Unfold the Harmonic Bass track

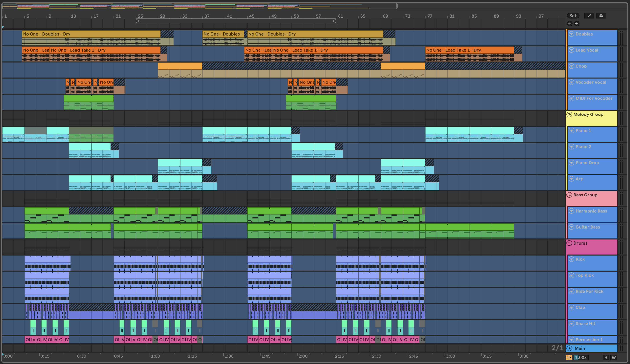point(572,211)
